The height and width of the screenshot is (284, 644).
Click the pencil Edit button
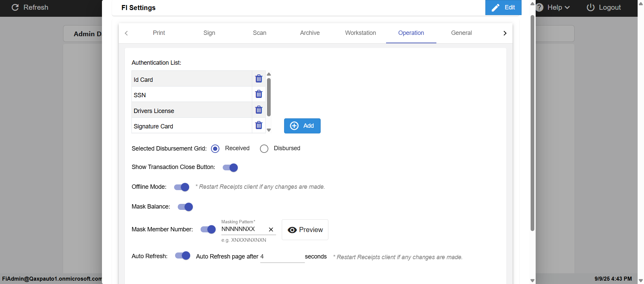point(503,7)
